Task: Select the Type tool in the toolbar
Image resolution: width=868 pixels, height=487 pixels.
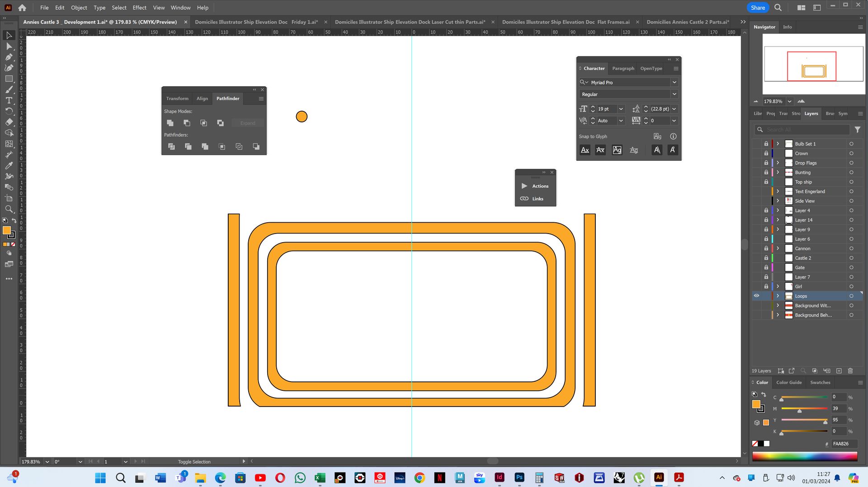Action: 9,100
